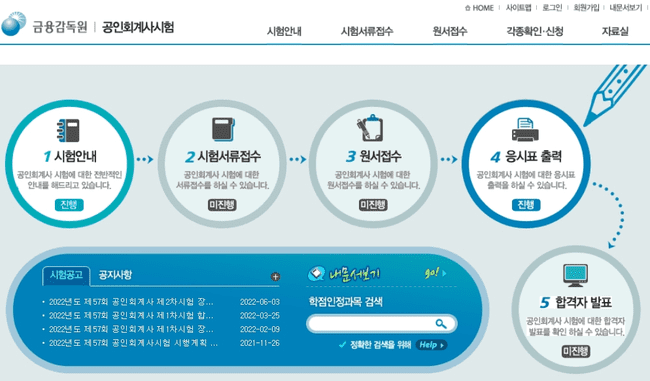The width and height of the screenshot is (650, 381).
Task: Click the 4 응시표 출력 heading
Action: tap(526, 156)
